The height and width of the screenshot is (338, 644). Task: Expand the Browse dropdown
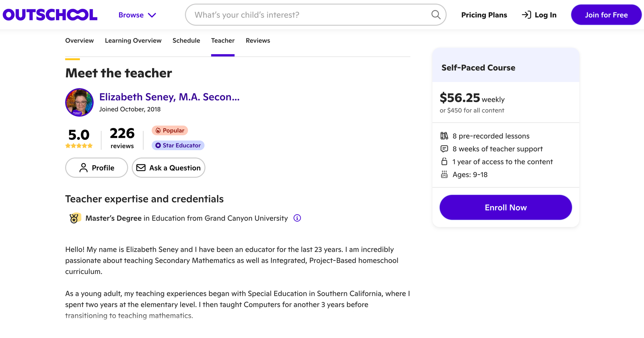[137, 15]
